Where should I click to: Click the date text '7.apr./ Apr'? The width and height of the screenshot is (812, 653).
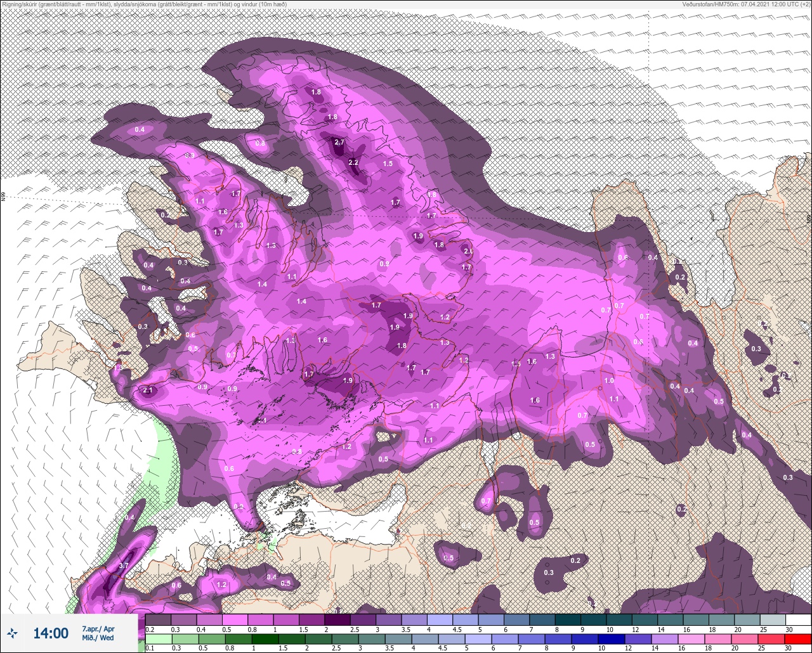click(98, 629)
